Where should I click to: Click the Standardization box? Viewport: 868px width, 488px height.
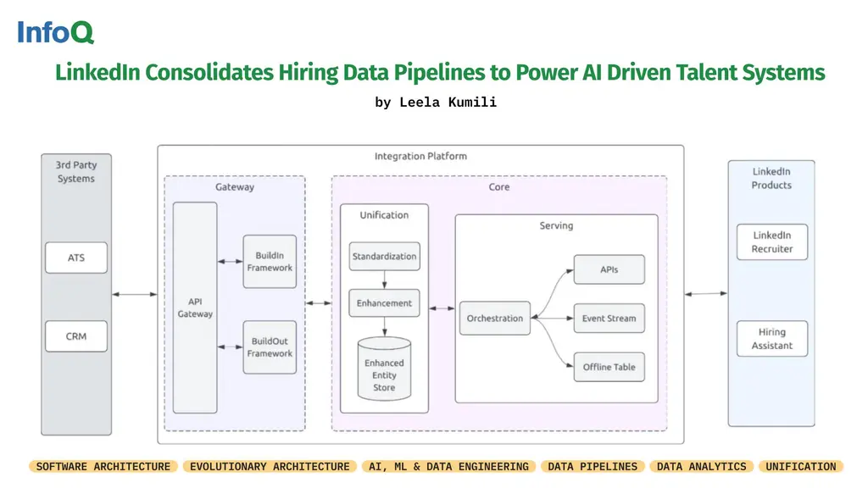click(x=384, y=256)
